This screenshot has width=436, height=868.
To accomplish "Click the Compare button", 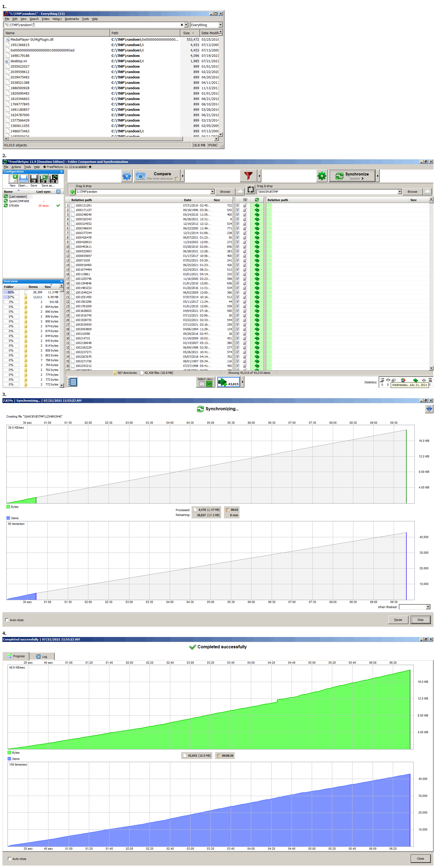I will pyautogui.click(x=157, y=176).
